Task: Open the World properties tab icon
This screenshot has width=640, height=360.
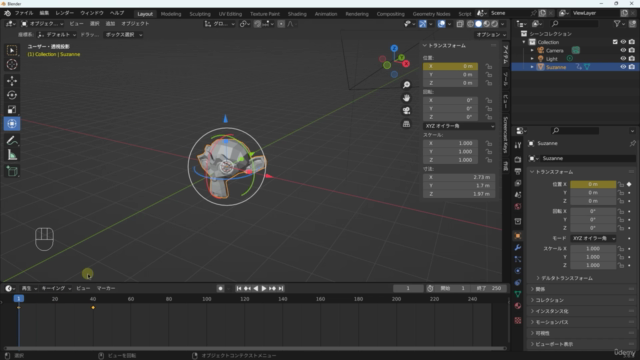Action: [518, 206]
